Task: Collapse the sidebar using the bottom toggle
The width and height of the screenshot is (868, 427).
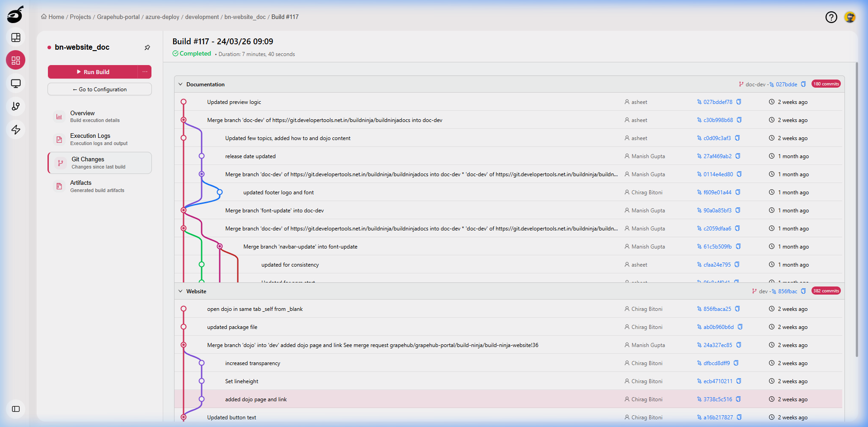Action: [16, 409]
